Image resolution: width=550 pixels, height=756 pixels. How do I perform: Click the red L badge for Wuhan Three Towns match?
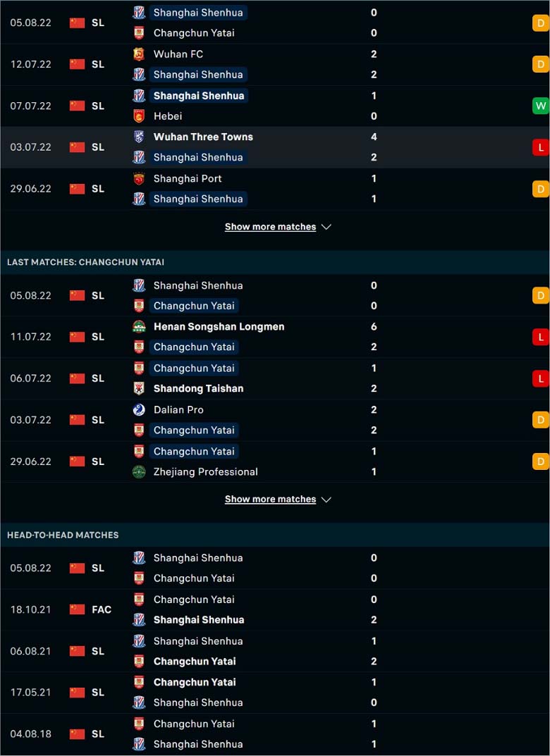tap(541, 147)
